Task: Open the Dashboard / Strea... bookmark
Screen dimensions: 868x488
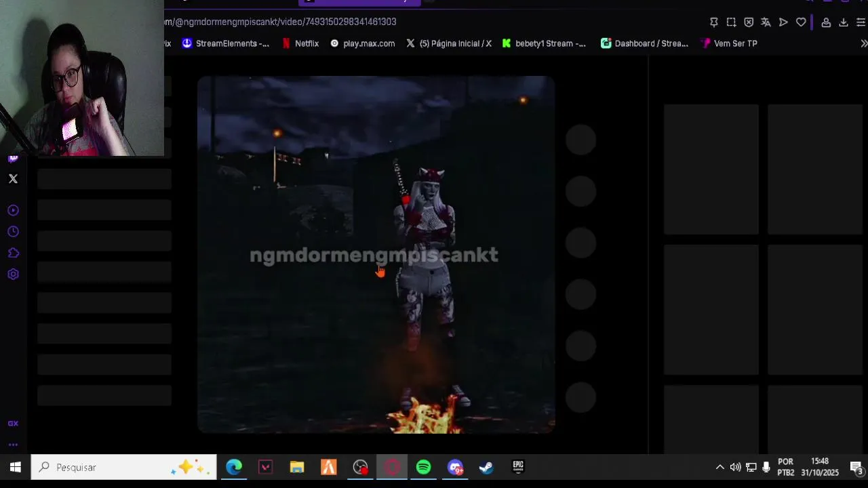Action: [644, 43]
